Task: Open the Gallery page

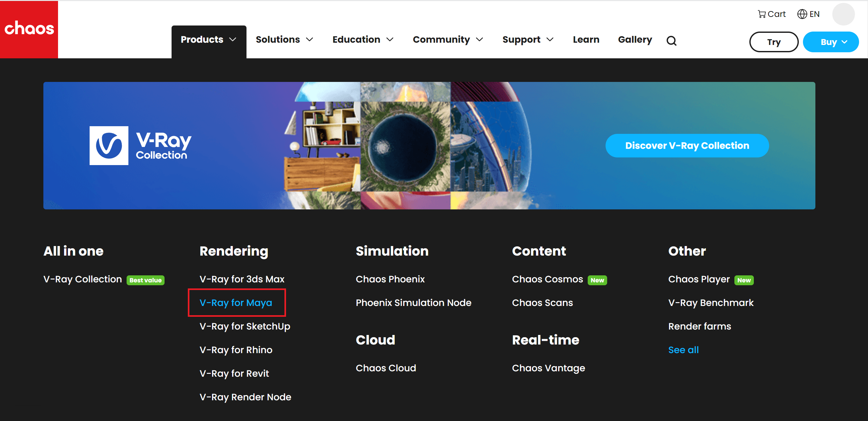Action: click(635, 40)
